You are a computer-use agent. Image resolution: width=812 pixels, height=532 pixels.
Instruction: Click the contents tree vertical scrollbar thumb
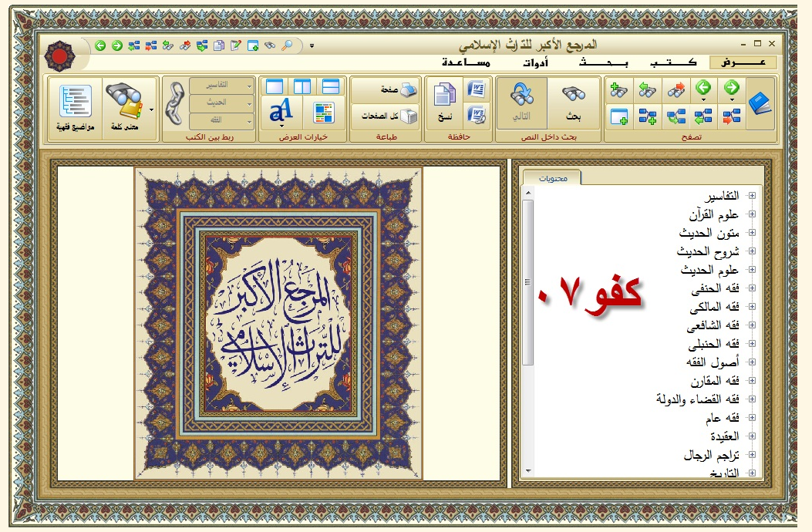(x=527, y=282)
